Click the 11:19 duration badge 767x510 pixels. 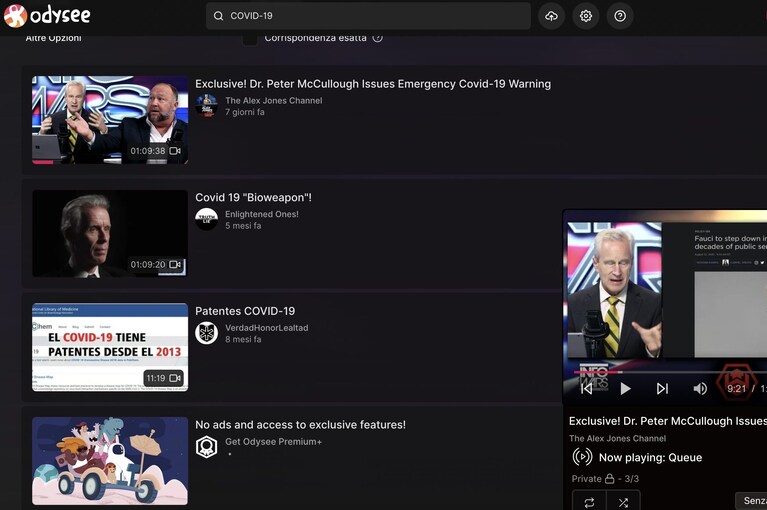pos(163,378)
